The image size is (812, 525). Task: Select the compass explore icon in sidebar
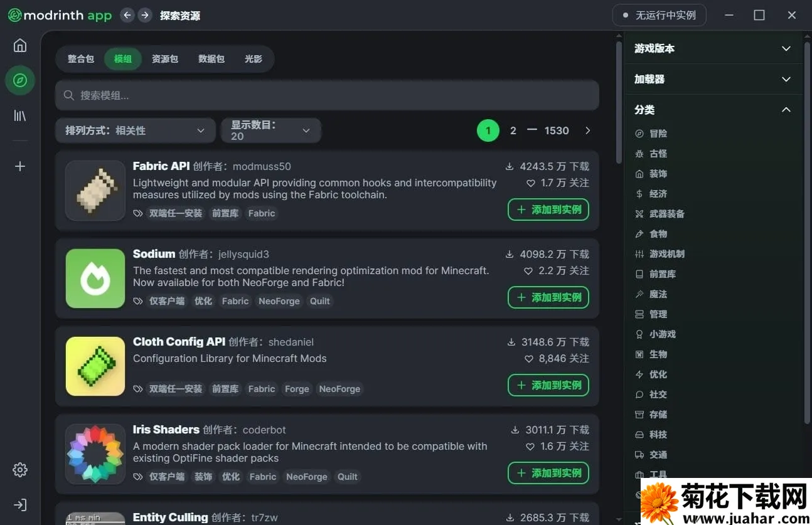pyautogui.click(x=20, y=80)
